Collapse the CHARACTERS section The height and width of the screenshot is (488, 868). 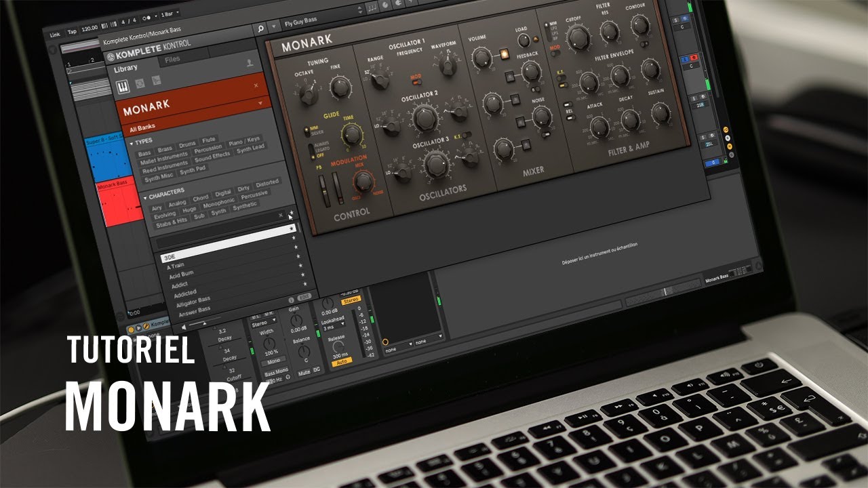(144, 197)
